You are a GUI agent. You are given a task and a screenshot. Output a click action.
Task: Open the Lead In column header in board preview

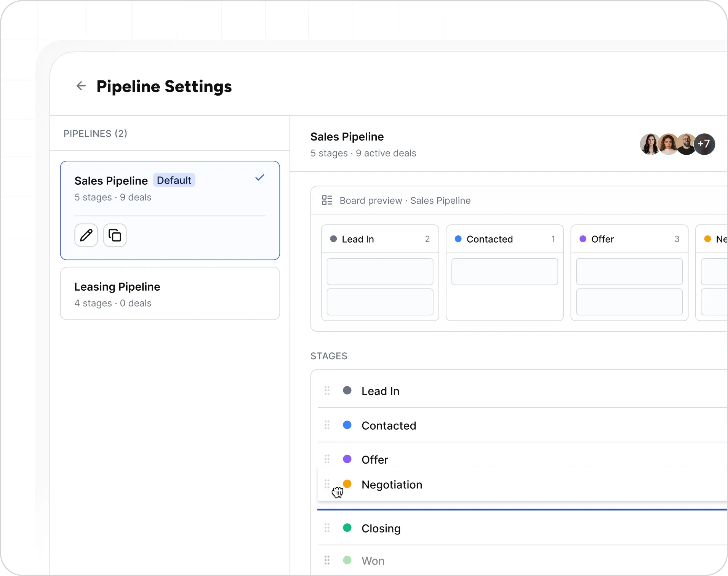coord(380,239)
